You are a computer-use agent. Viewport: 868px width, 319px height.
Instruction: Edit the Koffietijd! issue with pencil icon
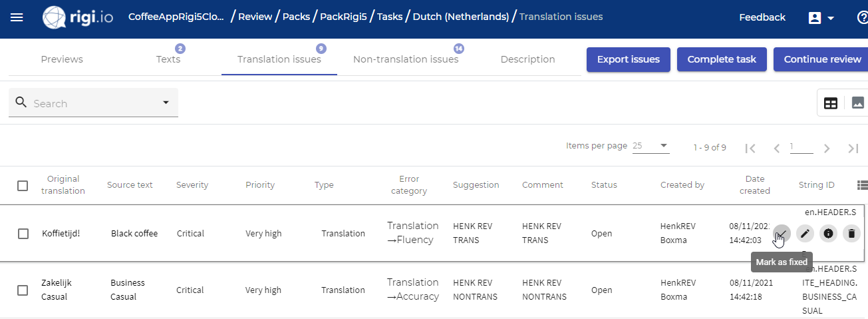point(805,233)
